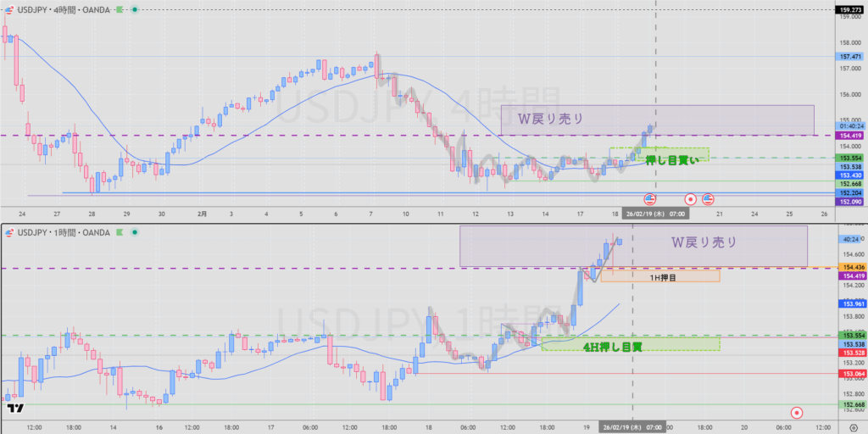868x434 pixels.
Task: Click the green flag icon on the 4-hour chart
Action: [120, 9]
